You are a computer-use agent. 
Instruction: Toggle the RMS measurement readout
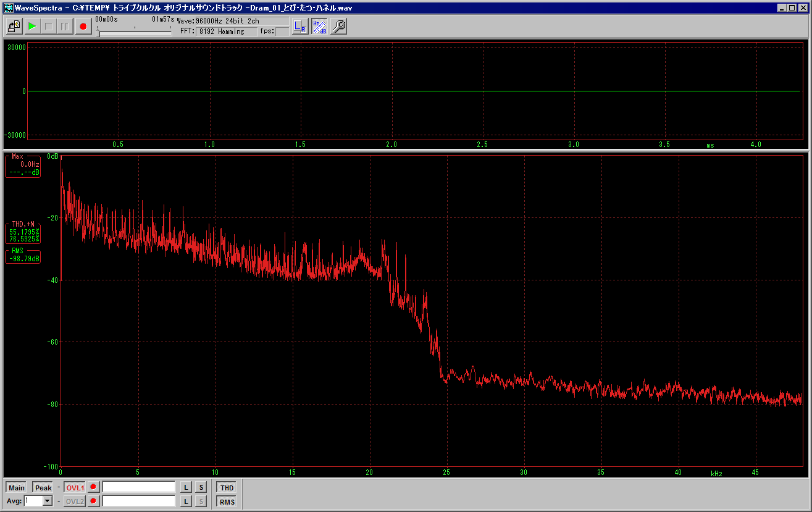click(227, 502)
